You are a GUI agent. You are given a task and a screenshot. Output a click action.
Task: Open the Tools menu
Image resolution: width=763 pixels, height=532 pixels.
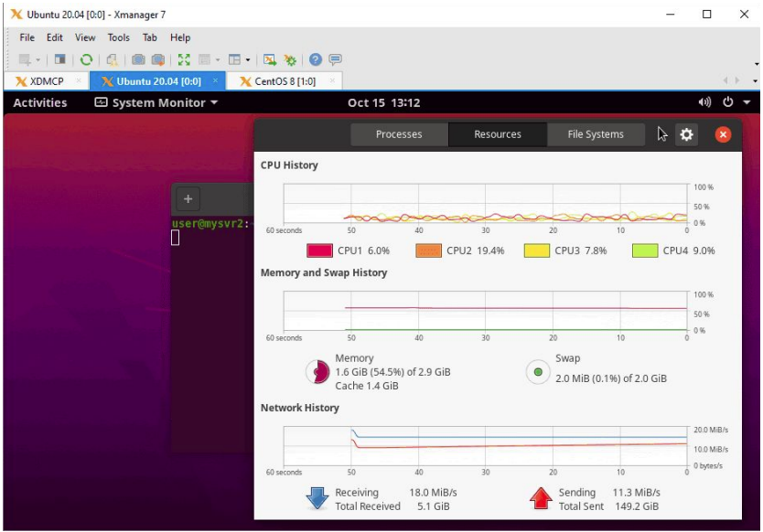click(x=119, y=37)
